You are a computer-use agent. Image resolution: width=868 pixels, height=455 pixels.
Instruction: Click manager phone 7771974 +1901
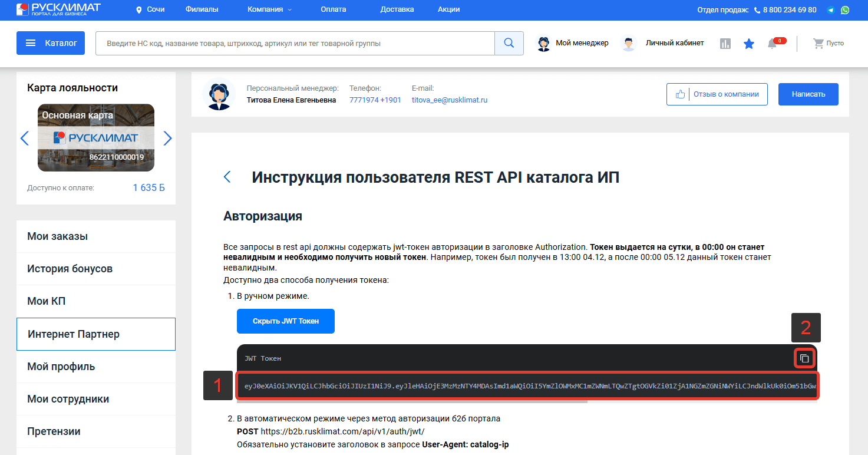(375, 100)
